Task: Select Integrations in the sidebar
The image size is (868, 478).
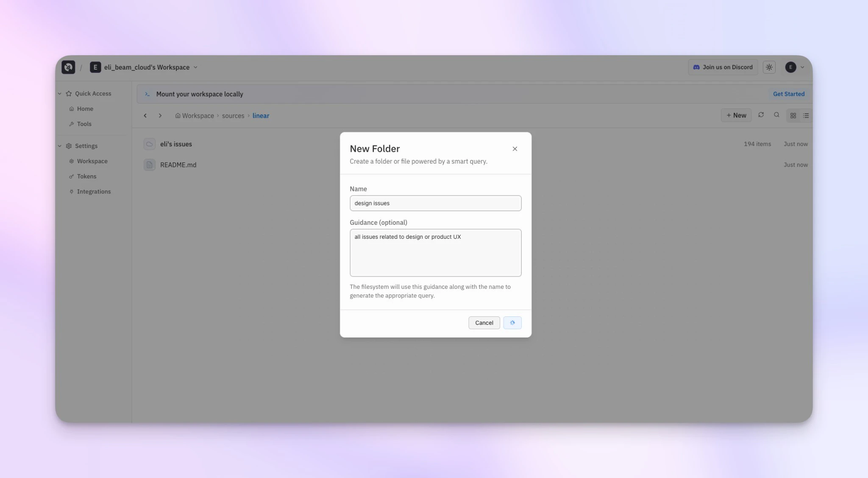Action: click(94, 191)
